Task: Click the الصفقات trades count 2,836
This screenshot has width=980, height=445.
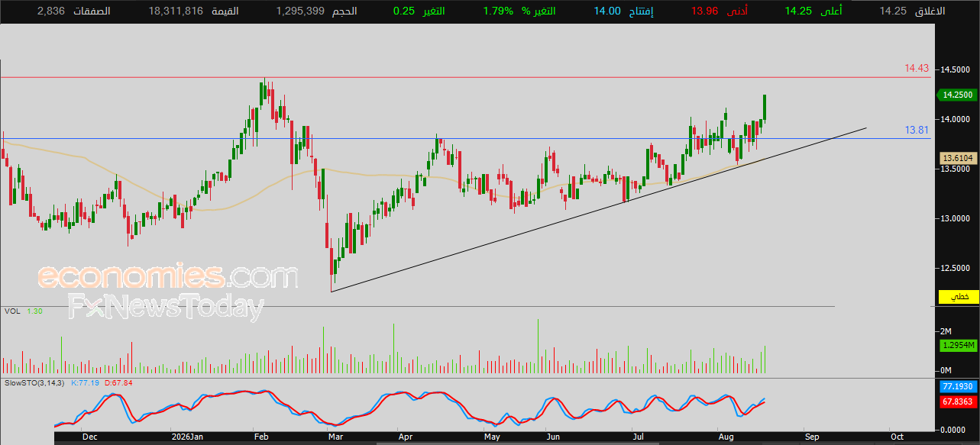Action: [x=51, y=11]
